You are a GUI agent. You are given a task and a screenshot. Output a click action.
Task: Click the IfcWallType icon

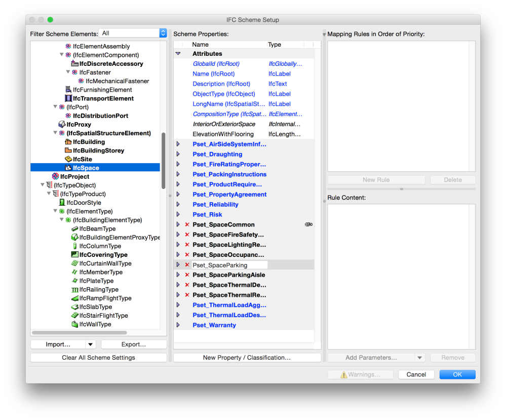pyautogui.click(x=75, y=324)
